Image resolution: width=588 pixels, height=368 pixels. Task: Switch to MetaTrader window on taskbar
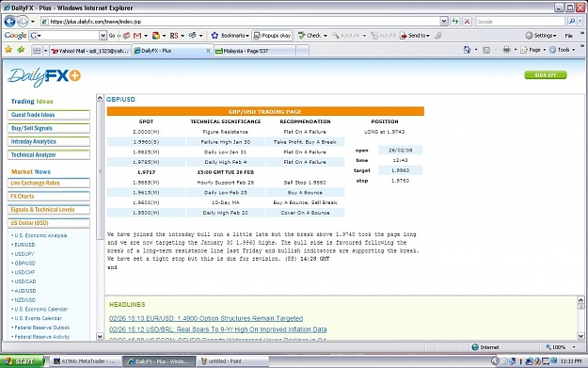(x=87, y=361)
